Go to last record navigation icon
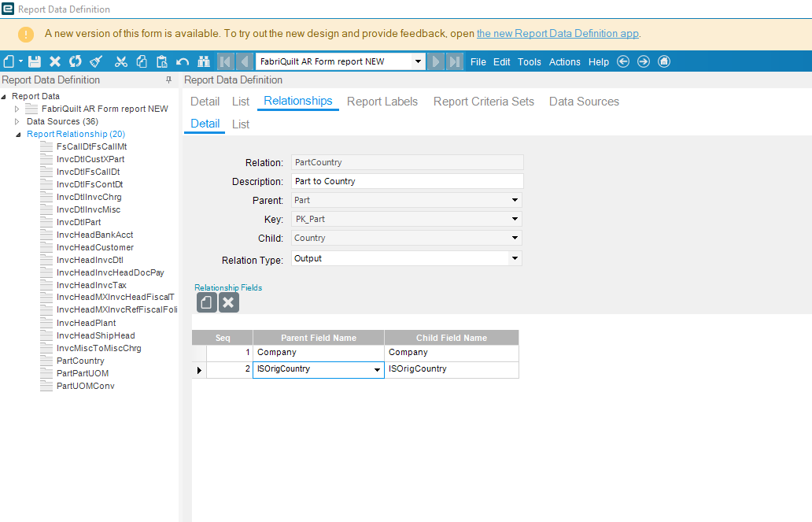812x522 pixels. (x=455, y=61)
